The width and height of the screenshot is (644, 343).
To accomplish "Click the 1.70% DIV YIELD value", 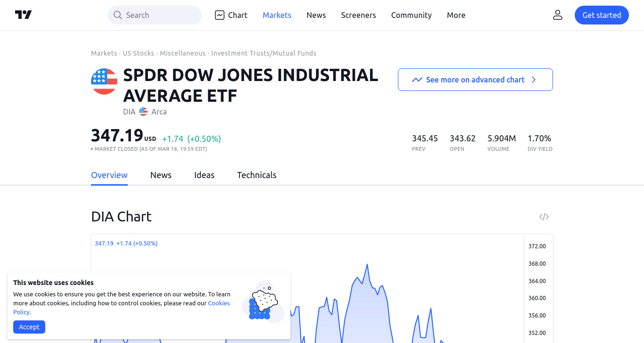I will (539, 139).
